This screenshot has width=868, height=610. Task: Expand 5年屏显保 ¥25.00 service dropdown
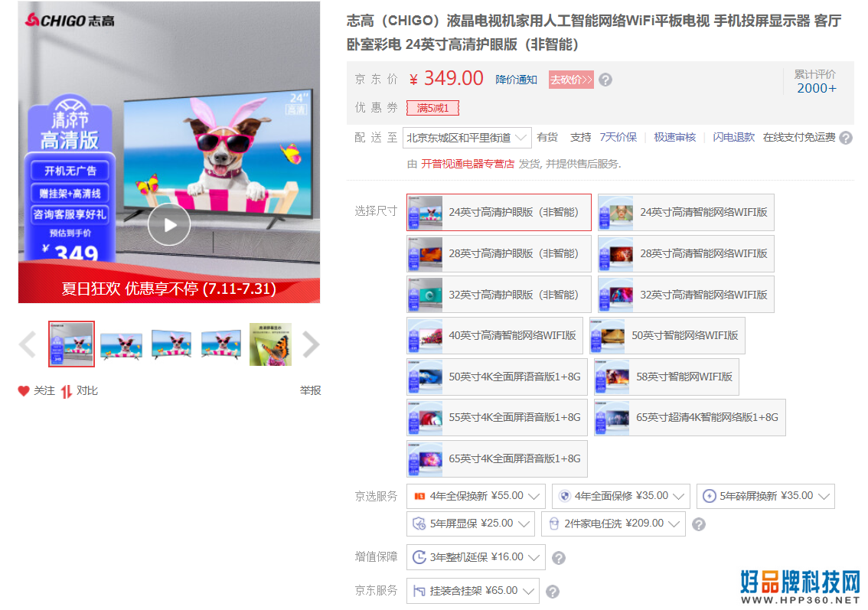tap(471, 524)
